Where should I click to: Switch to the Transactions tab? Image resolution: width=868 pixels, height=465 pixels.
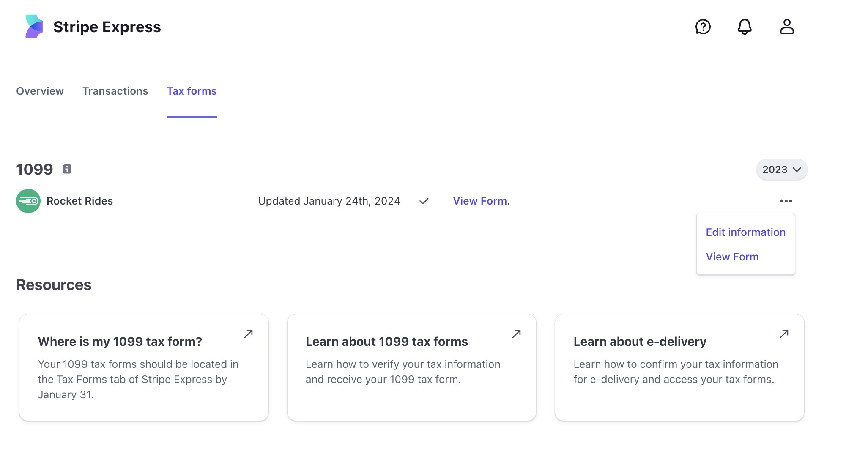[115, 90]
